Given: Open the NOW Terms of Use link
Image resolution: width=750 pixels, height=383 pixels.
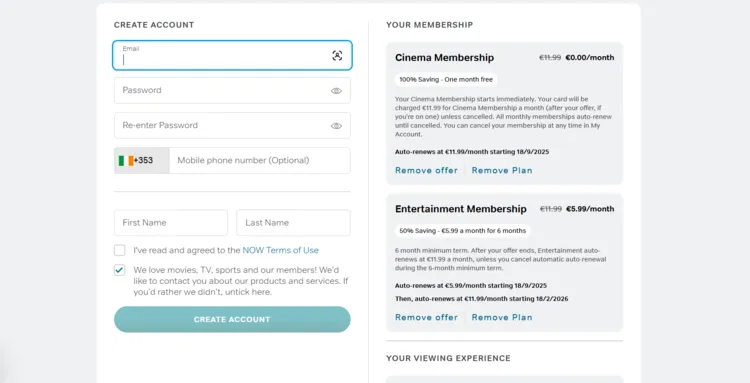Looking at the screenshot, I should coord(280,250).
